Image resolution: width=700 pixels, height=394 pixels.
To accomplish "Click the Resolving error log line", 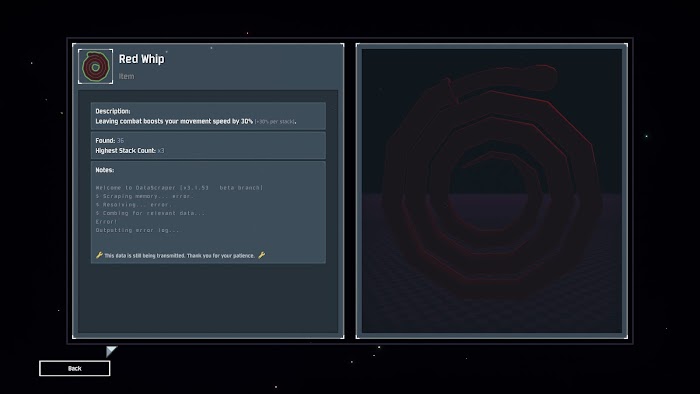I will tap(133, 205).
